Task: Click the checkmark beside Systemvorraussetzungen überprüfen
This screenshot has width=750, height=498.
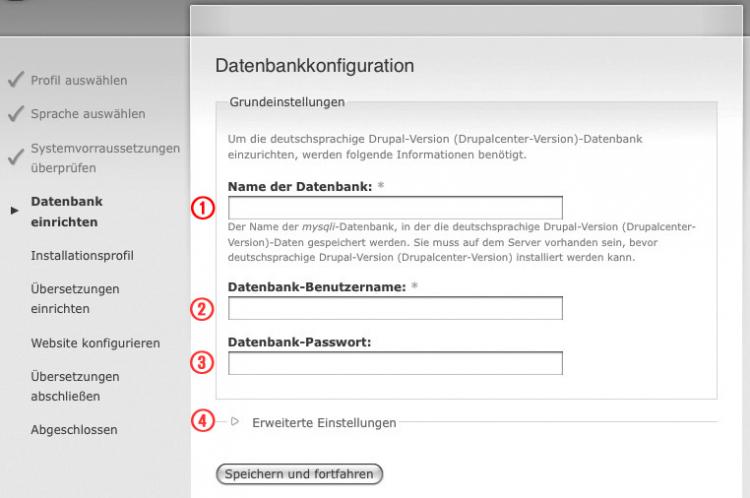Action: point(14,157)
